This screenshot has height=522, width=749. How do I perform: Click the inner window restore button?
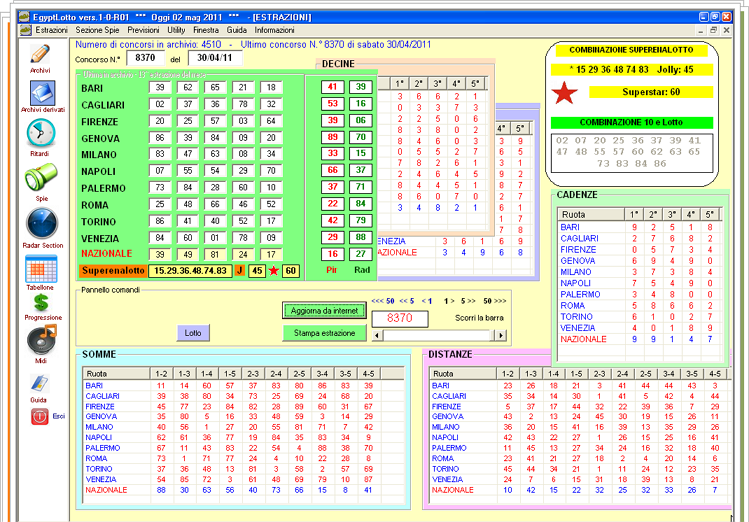tap(714, 30)
